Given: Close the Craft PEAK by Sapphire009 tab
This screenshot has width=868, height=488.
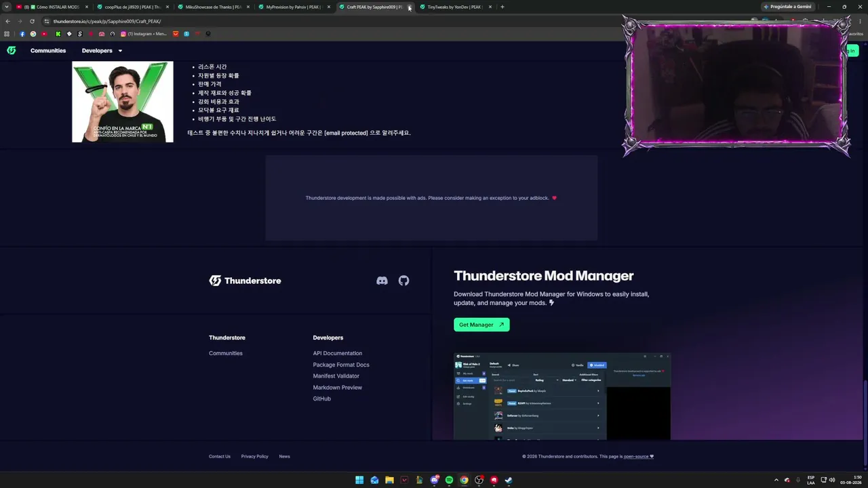Looking at the screenshot, I should coord(410,7).
